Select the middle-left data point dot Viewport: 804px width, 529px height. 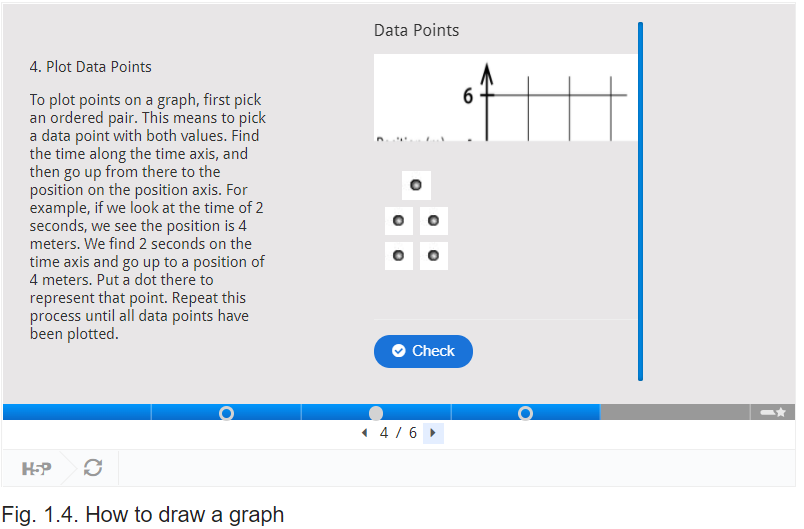coord(398,220)
